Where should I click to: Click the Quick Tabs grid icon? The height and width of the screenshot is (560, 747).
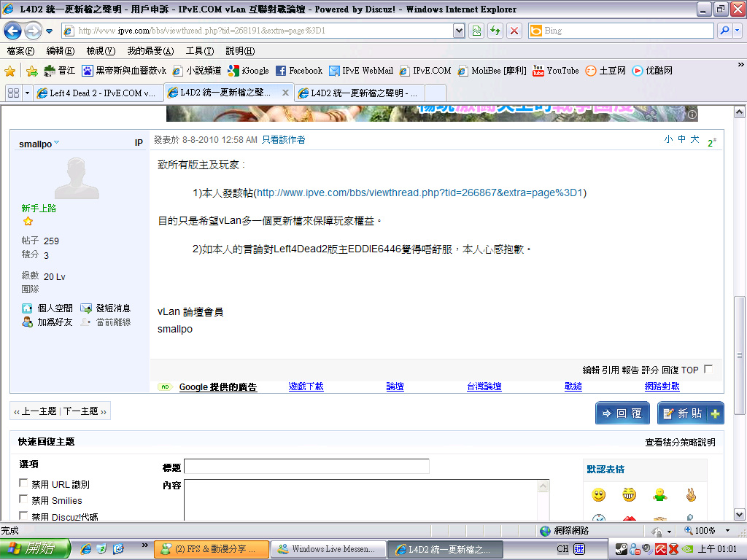pyautogui.click(x=13, y=93)
